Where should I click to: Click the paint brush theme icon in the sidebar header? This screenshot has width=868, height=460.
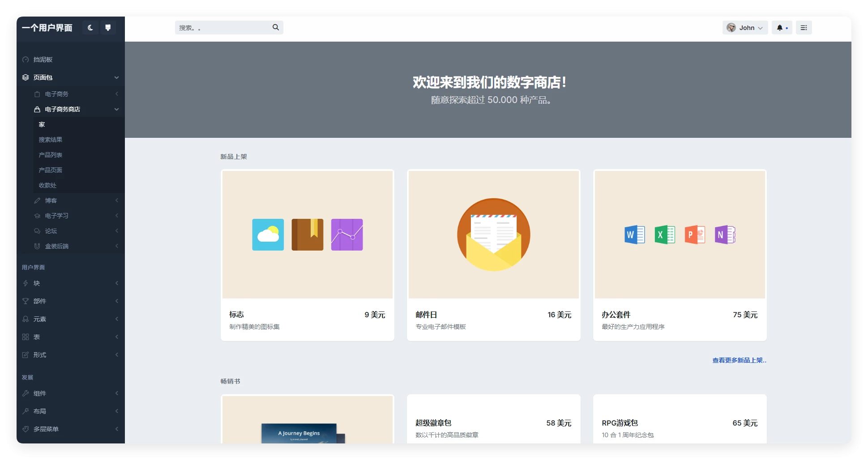[108, 28]
